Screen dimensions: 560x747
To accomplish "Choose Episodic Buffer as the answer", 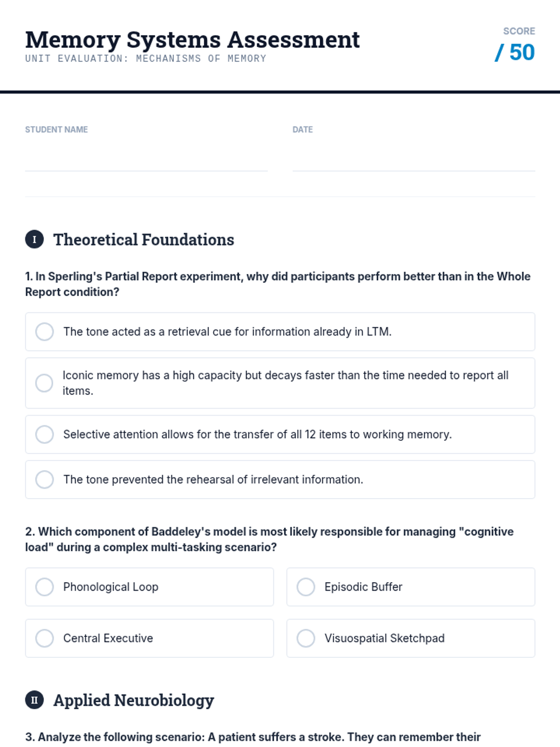I will pyautogui.click(x=306, y=587).
